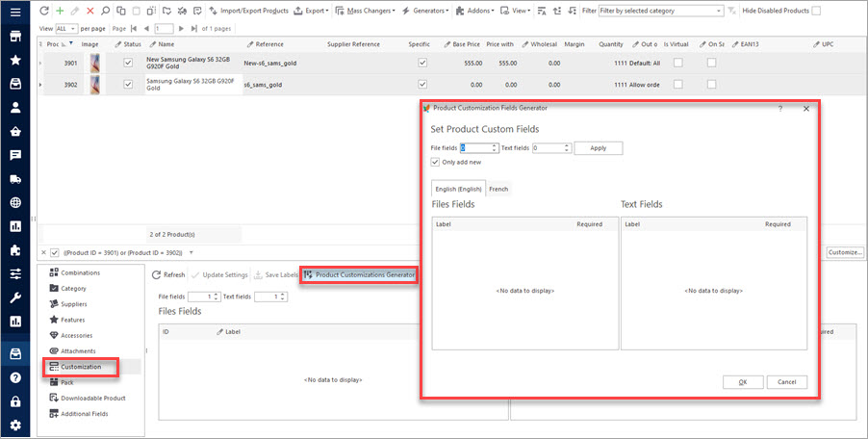
Task: Toggle Status checkbox for product 3902
Action: pyautogui.click(x=128, y=84)
